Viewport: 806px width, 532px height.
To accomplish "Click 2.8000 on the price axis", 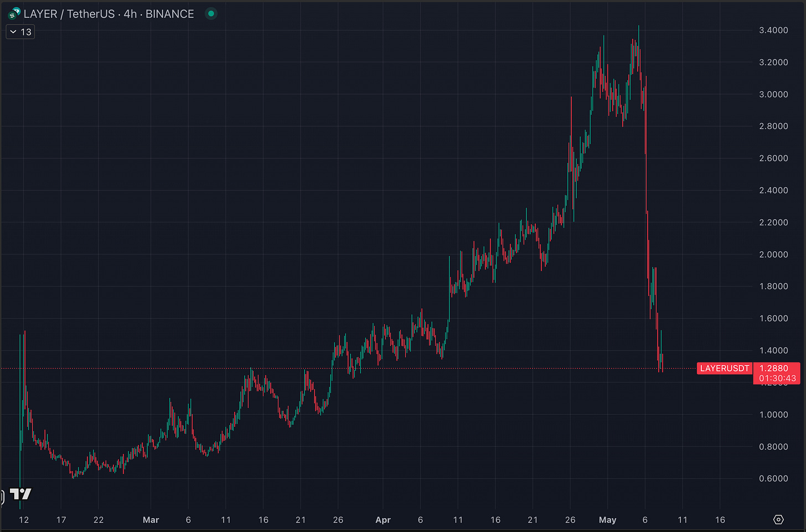I will tap(773, 126).
